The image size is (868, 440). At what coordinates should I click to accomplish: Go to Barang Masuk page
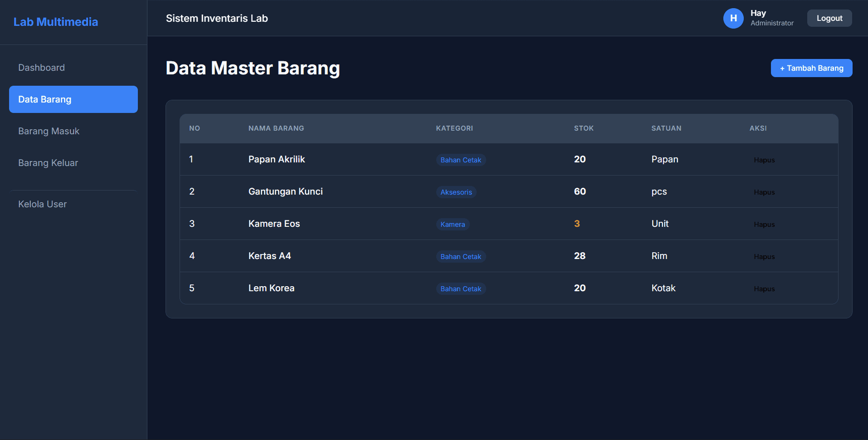click(73, 131)
